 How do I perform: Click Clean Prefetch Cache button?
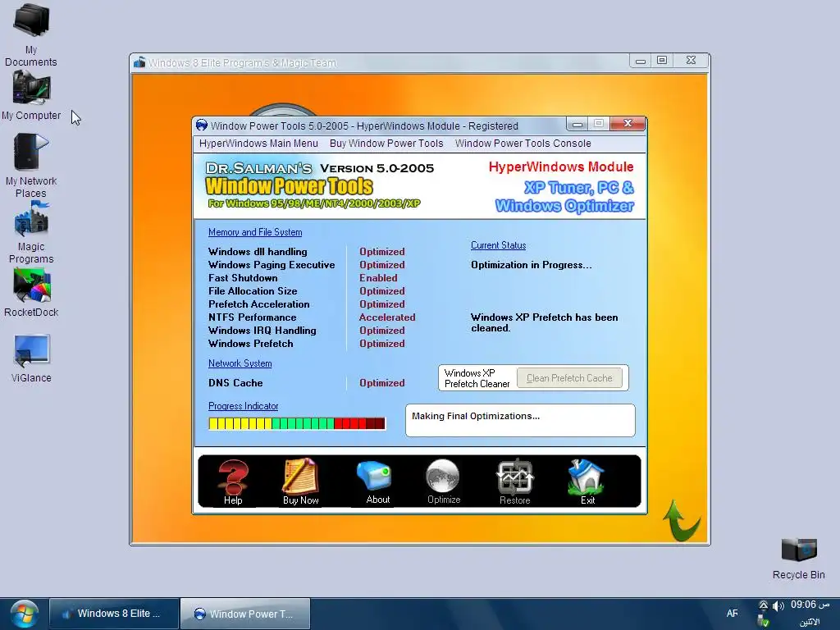coord(569,377)
